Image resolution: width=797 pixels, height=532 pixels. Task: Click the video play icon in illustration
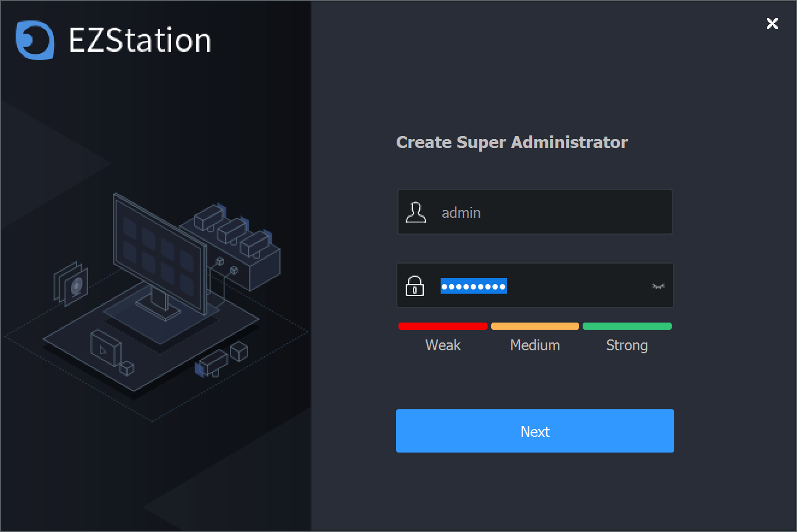[x=105, y=348]
